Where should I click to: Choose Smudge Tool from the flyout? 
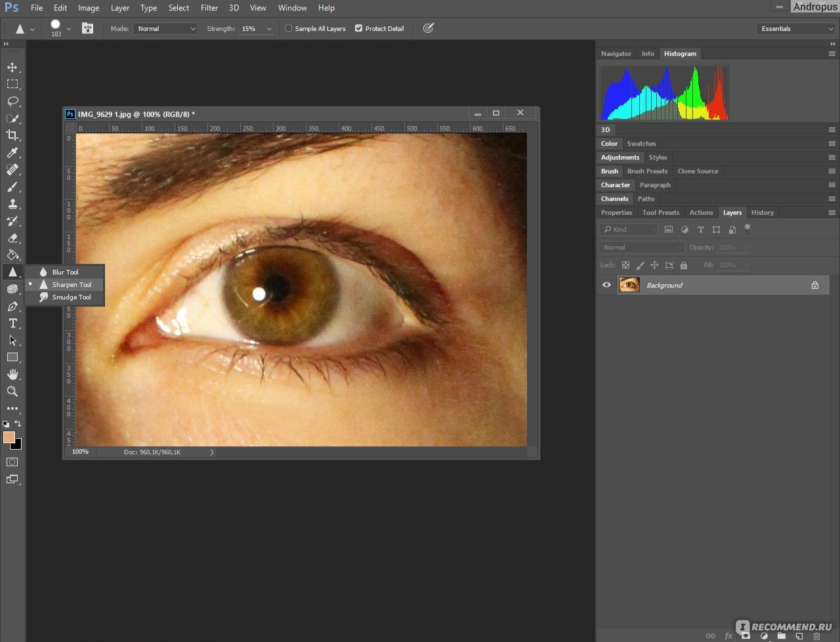coord(71,297)
